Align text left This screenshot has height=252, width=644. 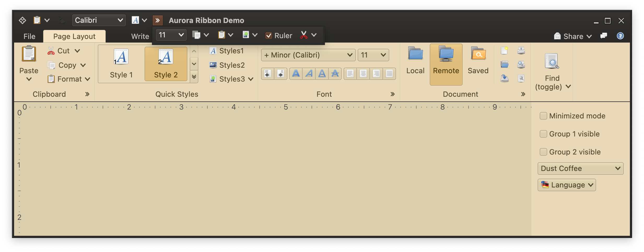coord(350,73)
